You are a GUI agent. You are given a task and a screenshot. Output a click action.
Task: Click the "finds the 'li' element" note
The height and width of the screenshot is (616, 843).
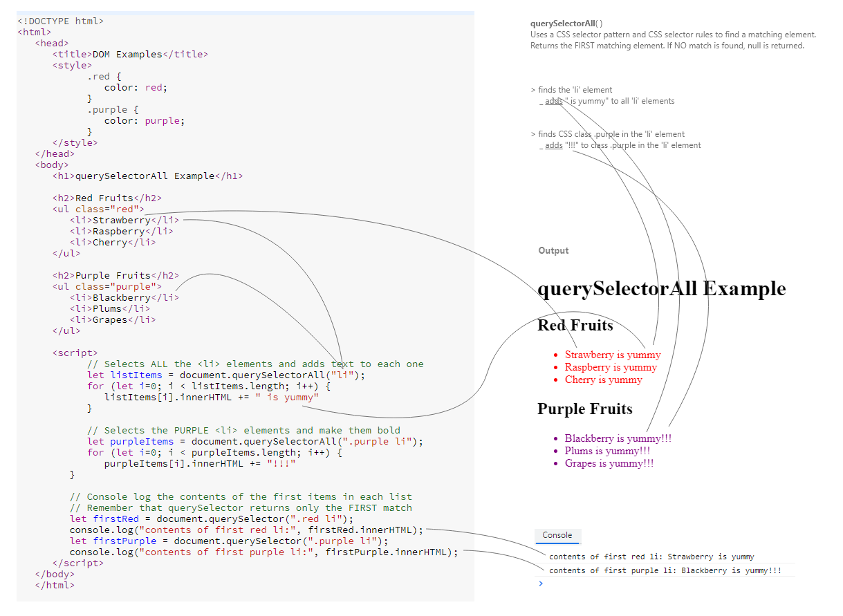[571, 90]
